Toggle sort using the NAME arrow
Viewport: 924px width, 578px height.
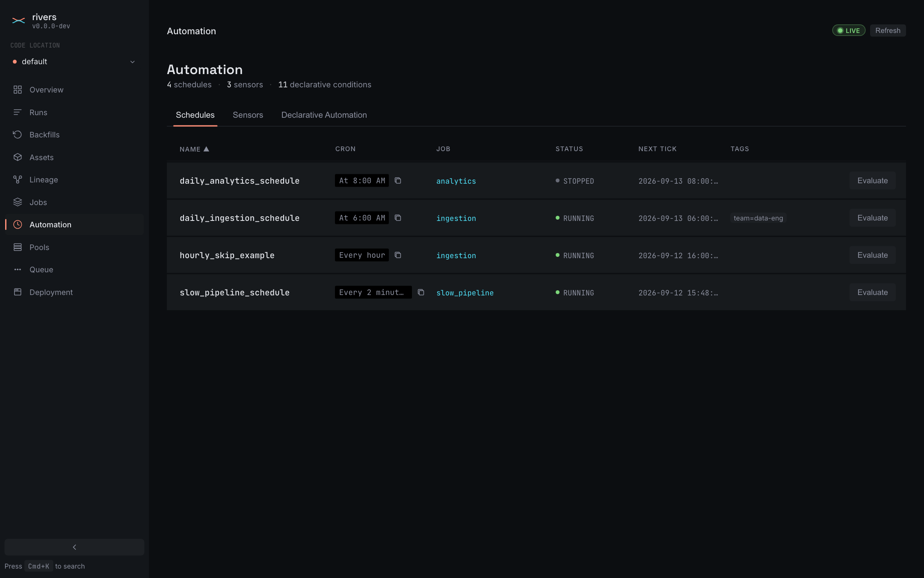point(206,149)
